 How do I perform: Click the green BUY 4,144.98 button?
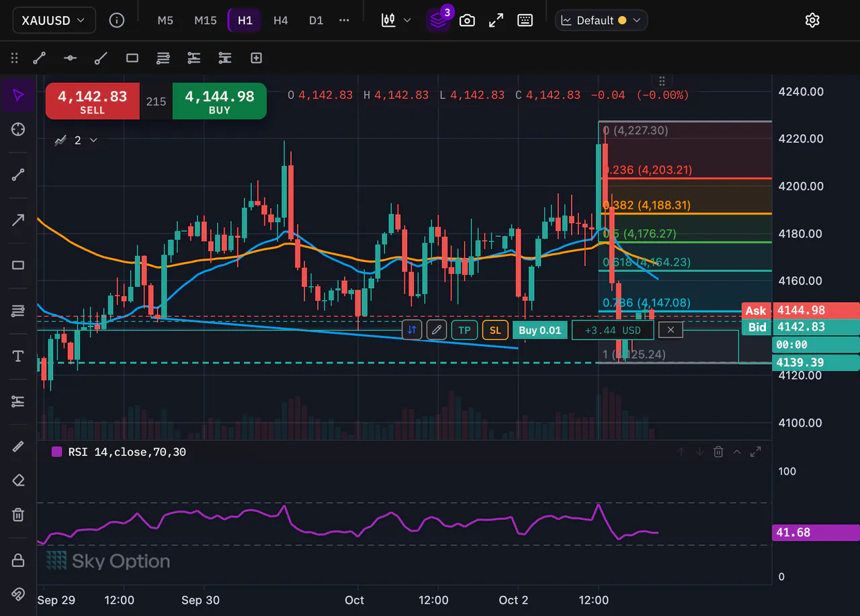[220, 101]
